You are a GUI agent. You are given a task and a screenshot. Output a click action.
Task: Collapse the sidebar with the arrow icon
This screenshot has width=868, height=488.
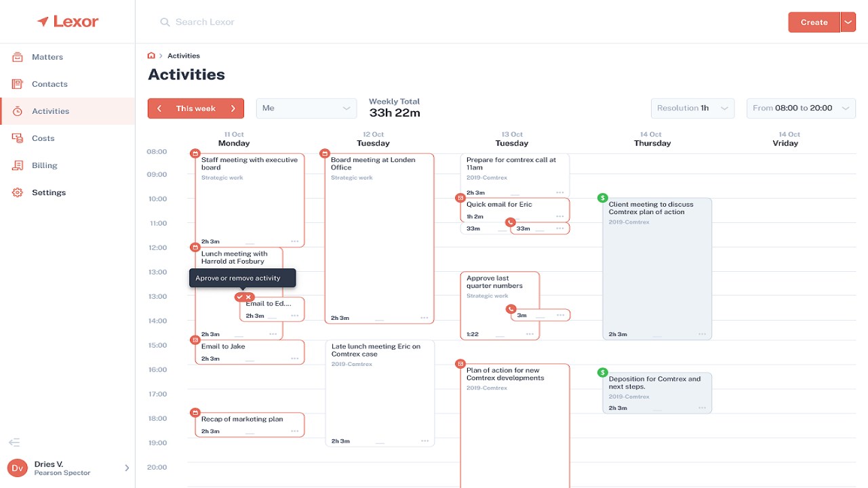tap(14, 443)
